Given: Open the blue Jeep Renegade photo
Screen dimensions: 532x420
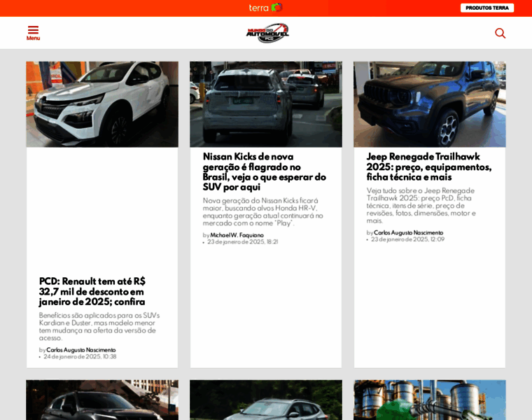Looking at the screenshot, I should [x=430, y=104].
